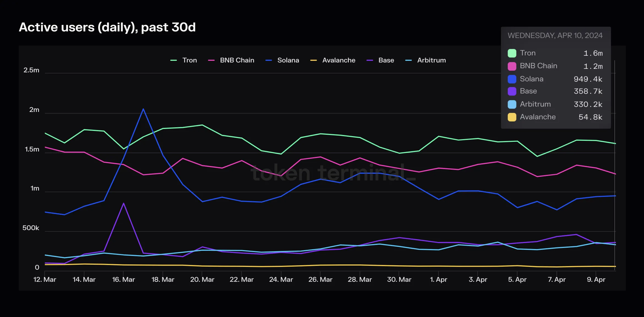Screen dimensions: 644x317
Task: Click the Arbitrum value 330.2k
Action: point(588,104)
